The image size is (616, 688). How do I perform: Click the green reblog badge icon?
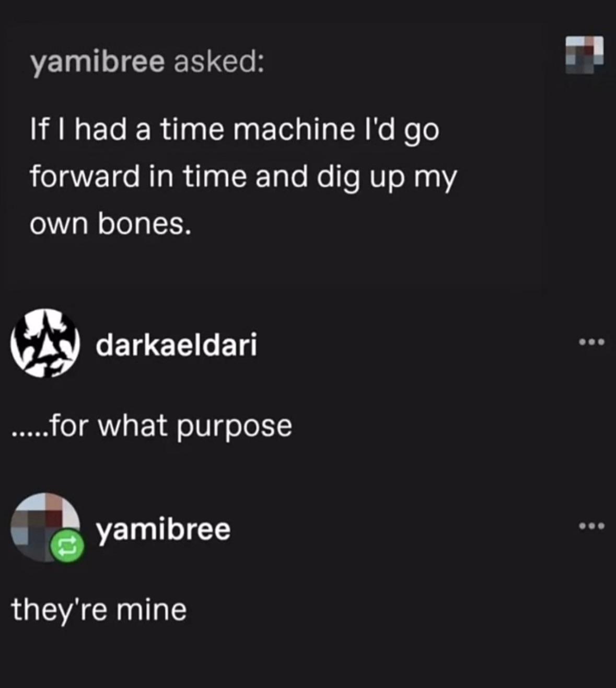click(66, 547)
